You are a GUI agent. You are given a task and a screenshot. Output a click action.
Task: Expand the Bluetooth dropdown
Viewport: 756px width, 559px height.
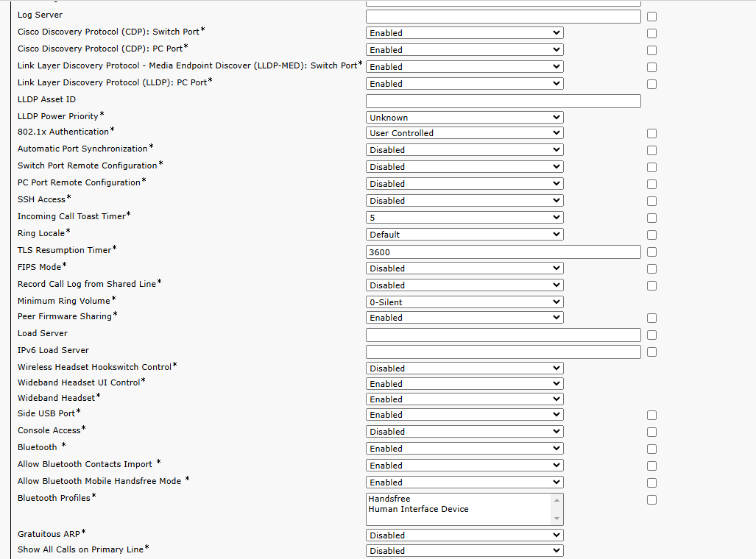(x=464, y=448)
